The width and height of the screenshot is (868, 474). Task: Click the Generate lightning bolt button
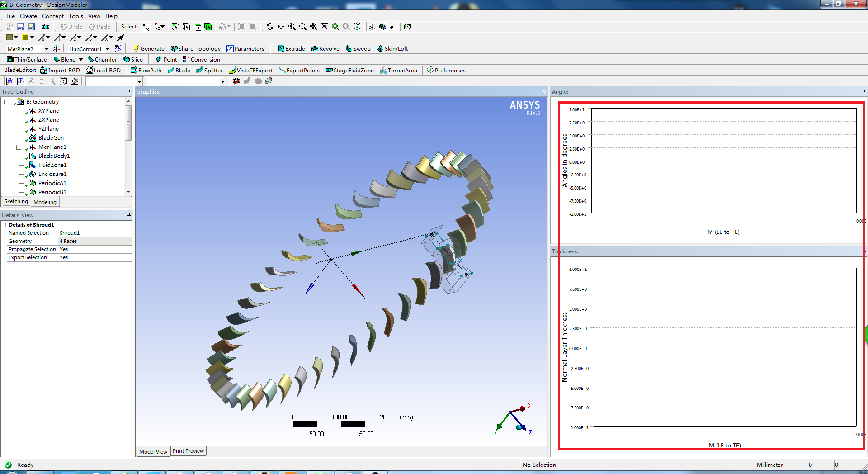click(149, 49)
